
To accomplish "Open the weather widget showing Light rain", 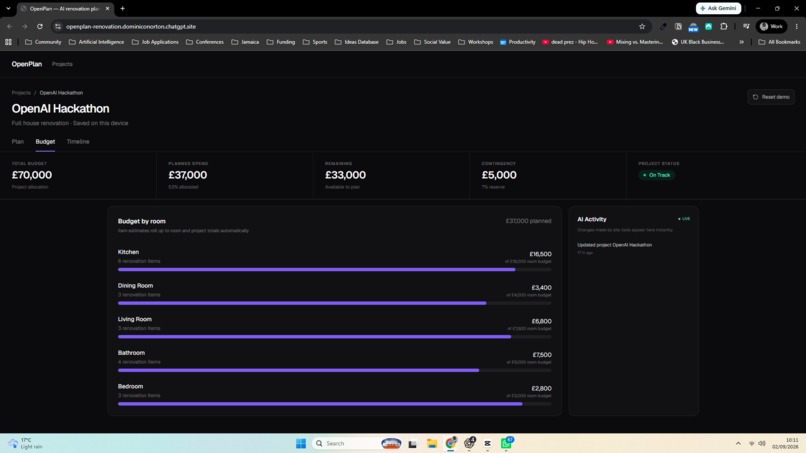I will coord(26,443).
